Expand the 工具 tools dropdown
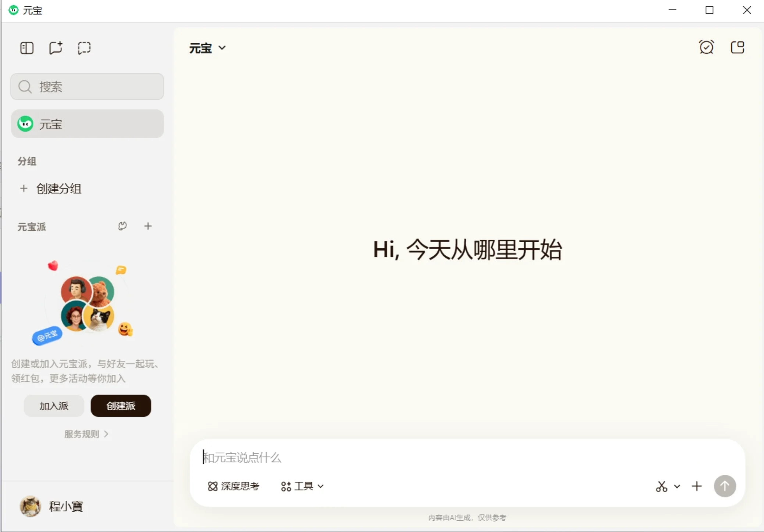Screen dimensions: 764x532 [x=302, y=486]
